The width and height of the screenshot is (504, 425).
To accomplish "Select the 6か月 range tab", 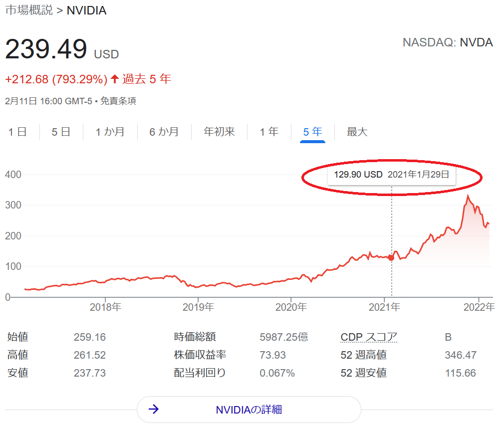I will [x=164, y=132].
